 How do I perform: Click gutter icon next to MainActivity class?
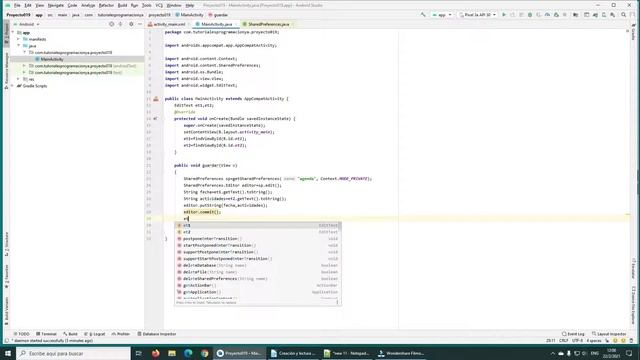[x=156, y=98]
